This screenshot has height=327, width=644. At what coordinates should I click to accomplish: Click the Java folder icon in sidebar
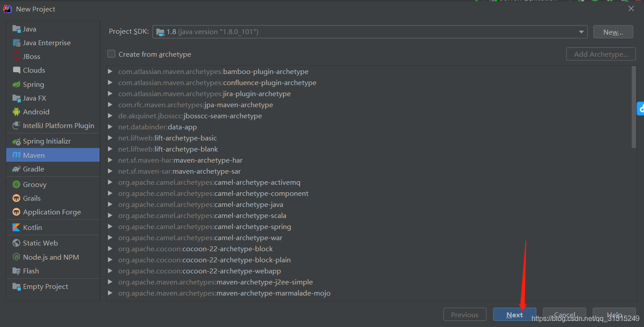pyautogui.click(x=16, y=29)
